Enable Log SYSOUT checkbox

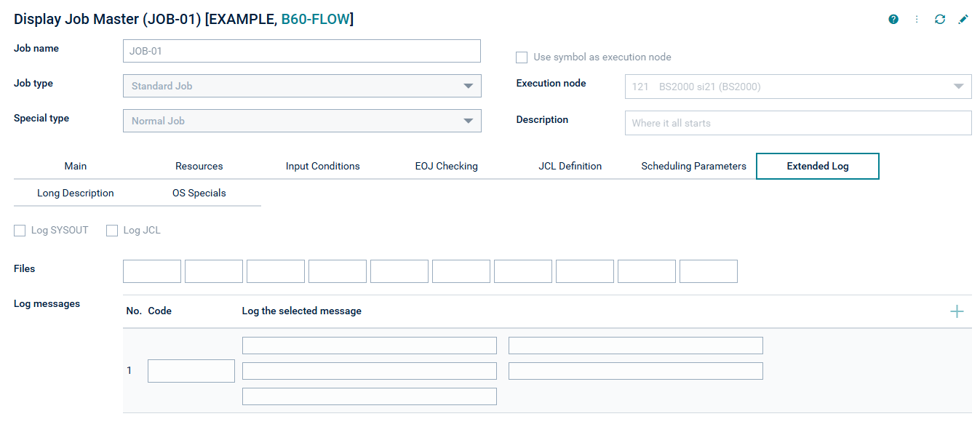tap(20, 231)
